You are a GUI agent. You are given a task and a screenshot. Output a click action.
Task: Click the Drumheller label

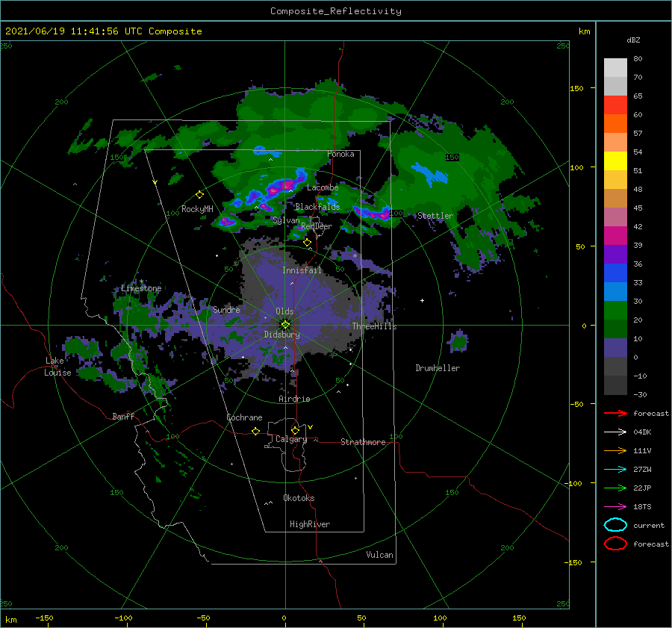(438, 368)
